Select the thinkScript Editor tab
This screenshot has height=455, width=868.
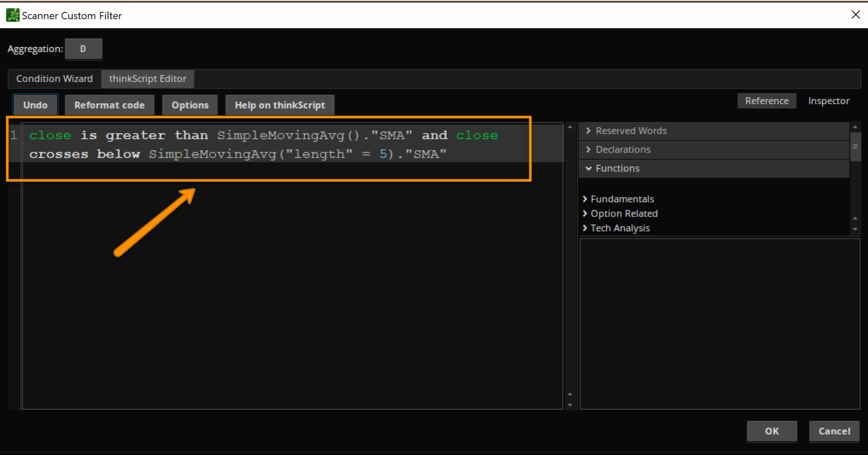(x=148, y=79)
